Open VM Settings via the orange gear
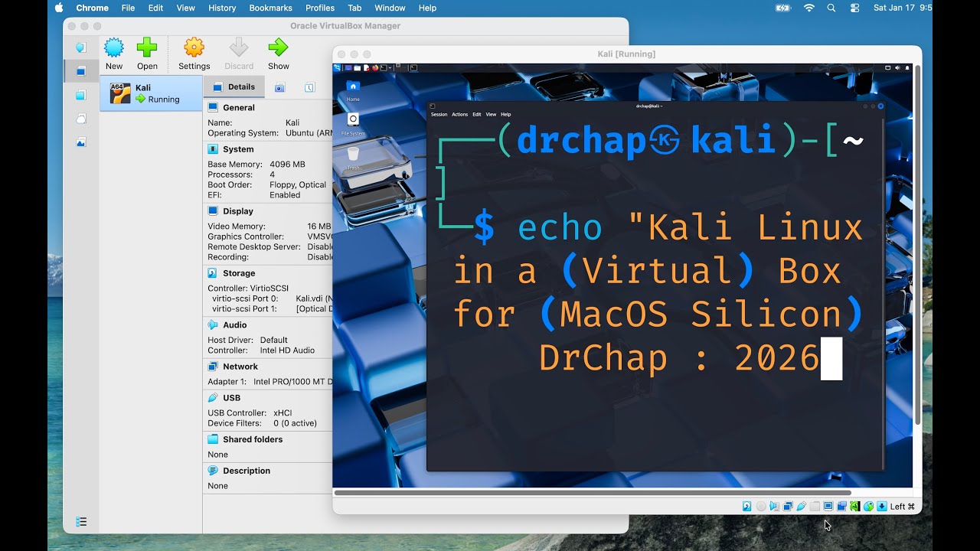 point(194,47)
